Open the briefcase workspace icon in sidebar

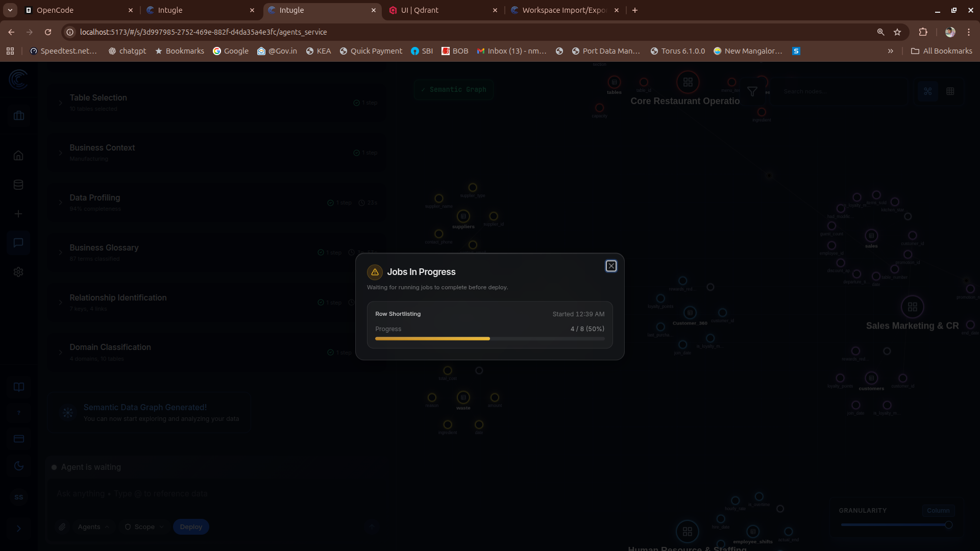[x=19, y=116]
